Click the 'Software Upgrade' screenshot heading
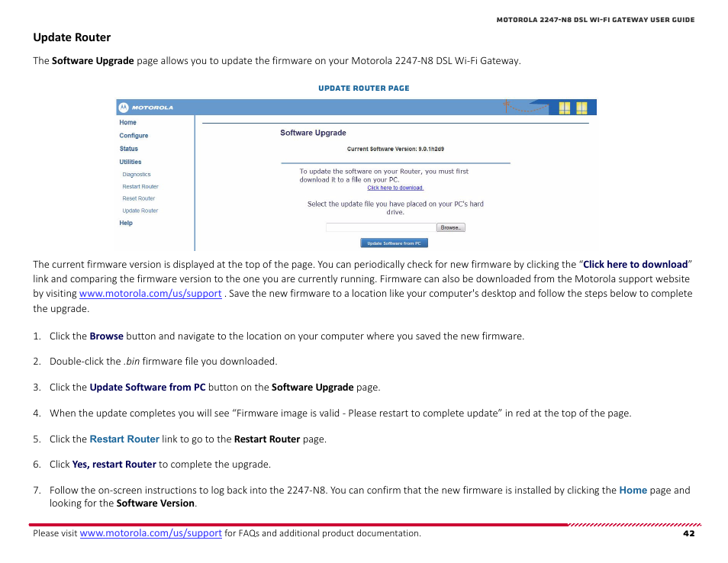The width and height of the screenshot is (728, 563). 313,133
